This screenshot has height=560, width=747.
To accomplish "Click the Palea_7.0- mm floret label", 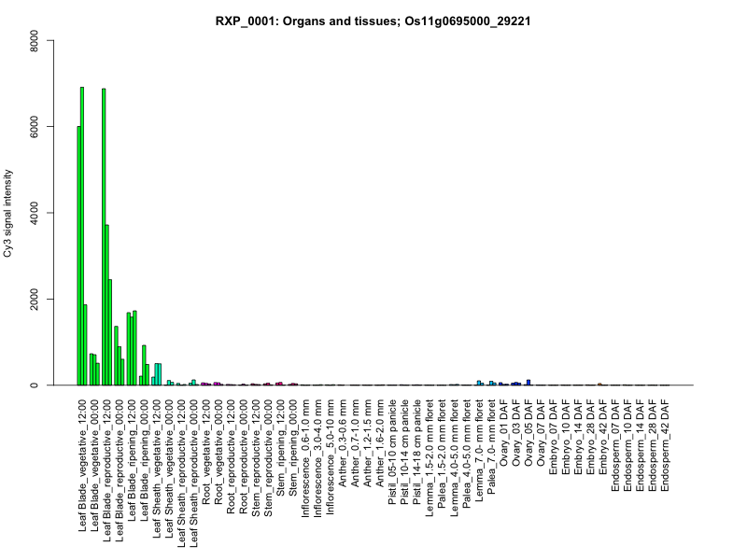I will tap(491, 447).
